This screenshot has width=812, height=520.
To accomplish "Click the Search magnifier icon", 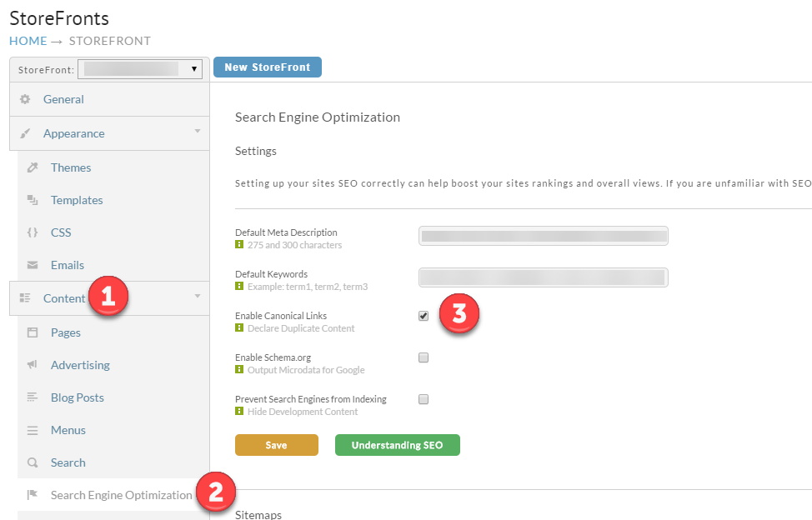I will coord(33,462).
